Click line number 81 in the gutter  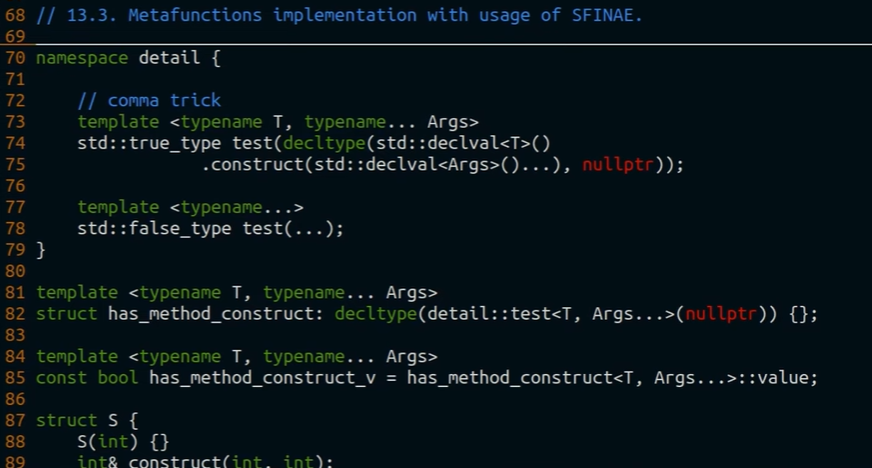coord(15,293)
